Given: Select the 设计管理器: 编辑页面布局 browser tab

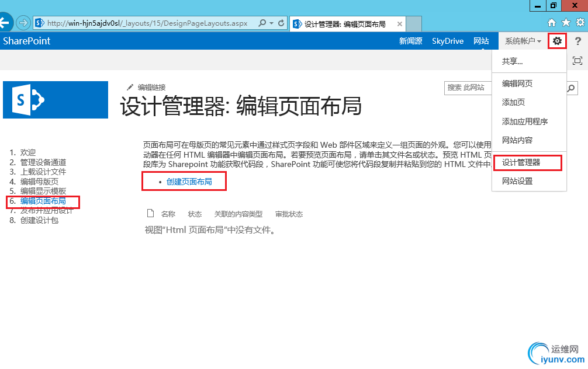Looking at the screenshot, I should pyautogui.click(x=348, y=24).
